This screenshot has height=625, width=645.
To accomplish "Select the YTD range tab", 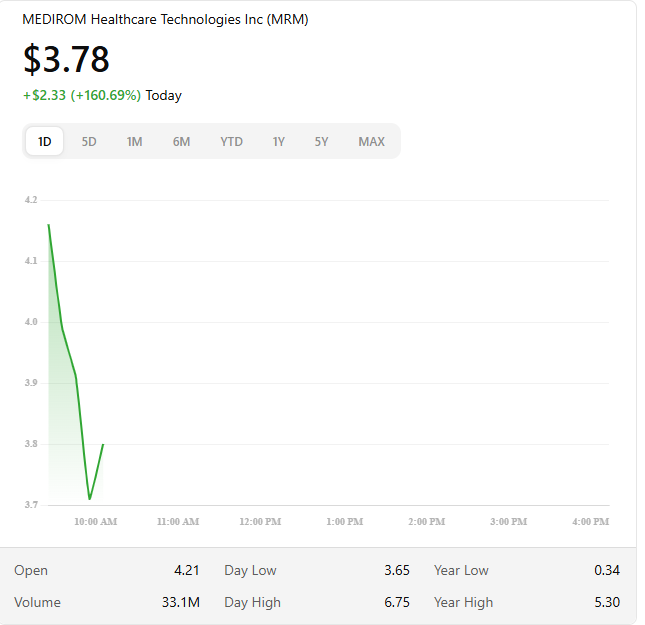I will [232, 142].
